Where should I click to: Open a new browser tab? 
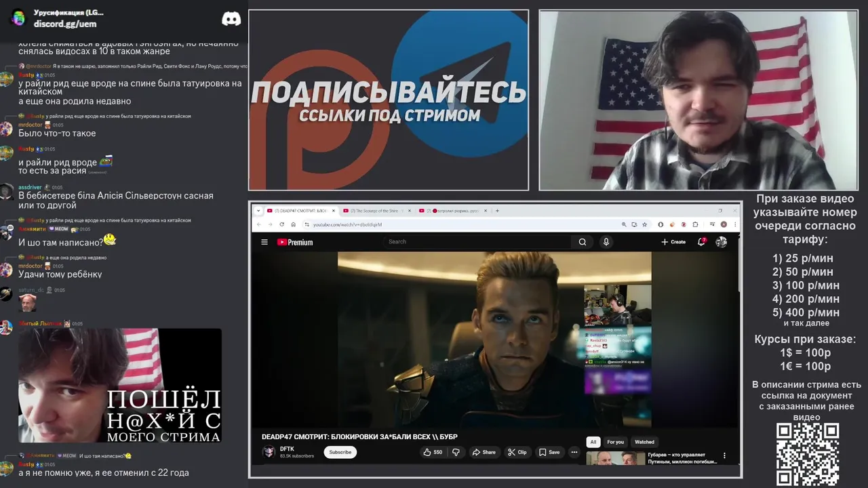tap(497, 211)
